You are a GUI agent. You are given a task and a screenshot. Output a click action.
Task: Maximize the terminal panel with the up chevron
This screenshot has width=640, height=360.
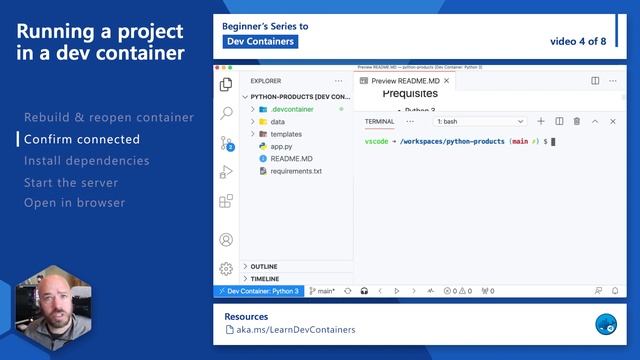(595, 122)
